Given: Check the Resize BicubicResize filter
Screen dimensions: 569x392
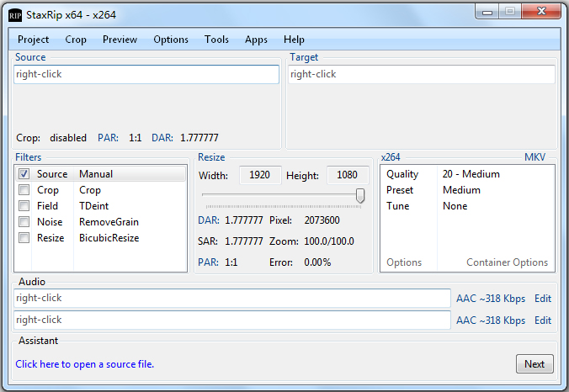Looking at the screenshot, I should click(x=24, y=238).
